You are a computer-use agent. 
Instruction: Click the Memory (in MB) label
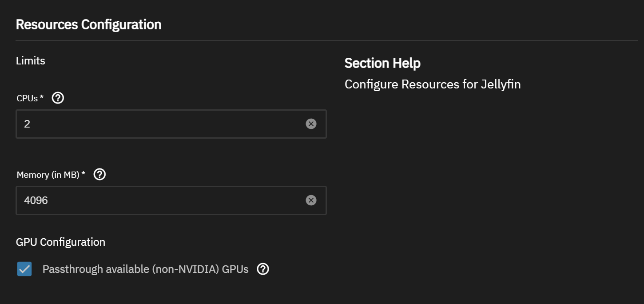pyautogui.click(x=48, y=175)
